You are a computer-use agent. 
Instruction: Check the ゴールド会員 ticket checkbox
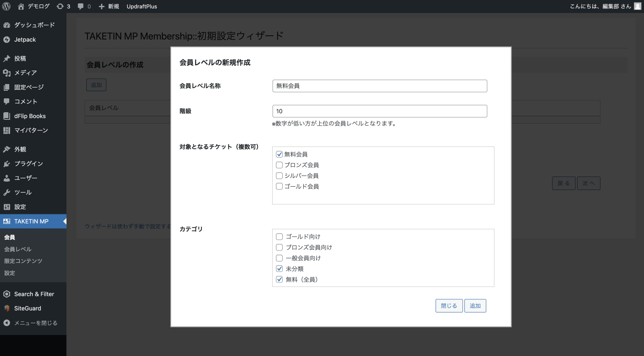279,186
